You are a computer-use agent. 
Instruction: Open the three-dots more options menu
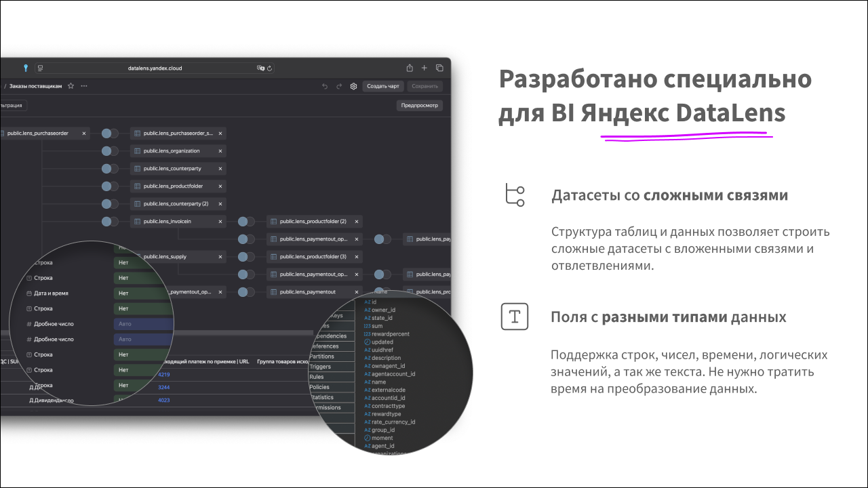tap(84, 86)
